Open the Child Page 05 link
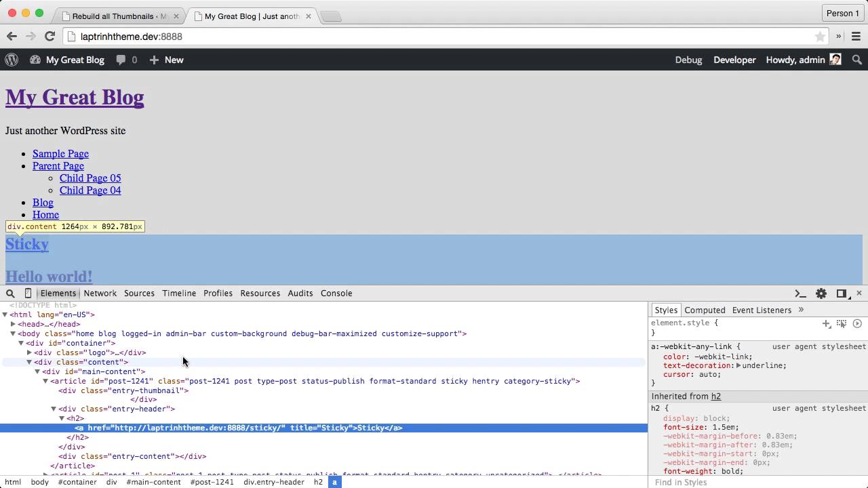Screen dimensions: 868x488 click(90, 178)
